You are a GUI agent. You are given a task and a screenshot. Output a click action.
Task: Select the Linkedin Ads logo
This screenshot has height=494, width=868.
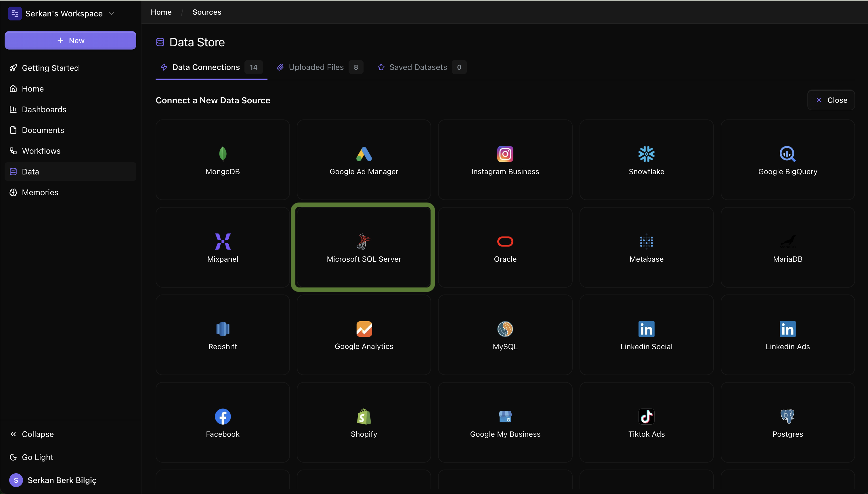pyautogui.click(x=787, y=329)
